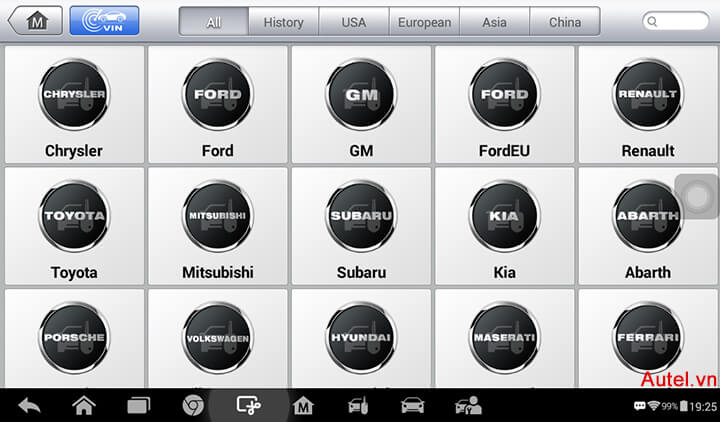Select the Porsche brand icon

tap(74, 338)
